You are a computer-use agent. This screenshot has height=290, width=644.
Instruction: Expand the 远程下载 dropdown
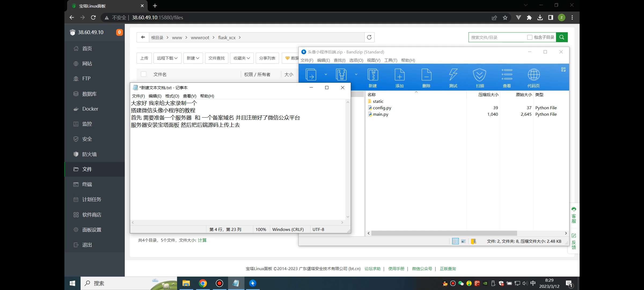167,58
